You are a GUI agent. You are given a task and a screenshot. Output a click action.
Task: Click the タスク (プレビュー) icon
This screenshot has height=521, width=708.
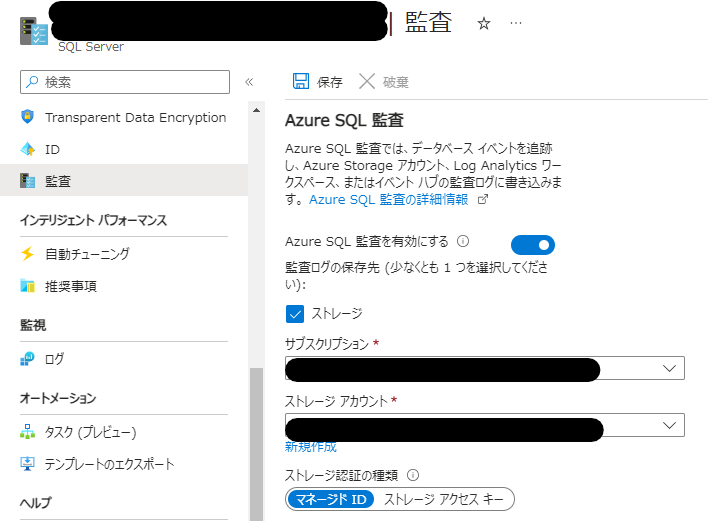click(28, 432)
